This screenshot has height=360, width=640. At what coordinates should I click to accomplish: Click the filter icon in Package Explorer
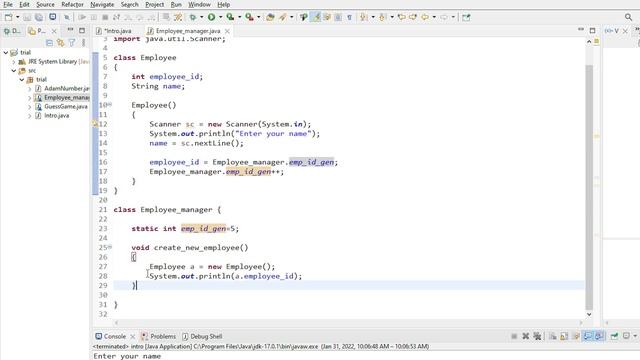pyautogui.click(x=72, y=42)
